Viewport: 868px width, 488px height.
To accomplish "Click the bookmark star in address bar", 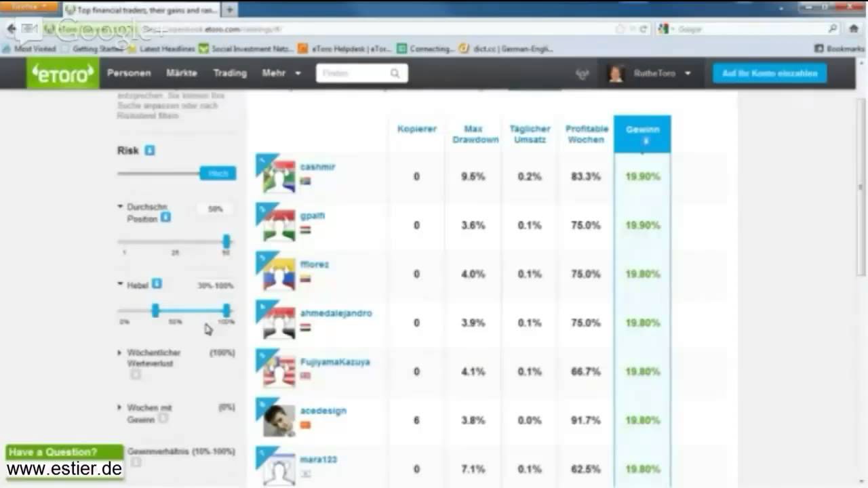I will [x=620, y=29].
